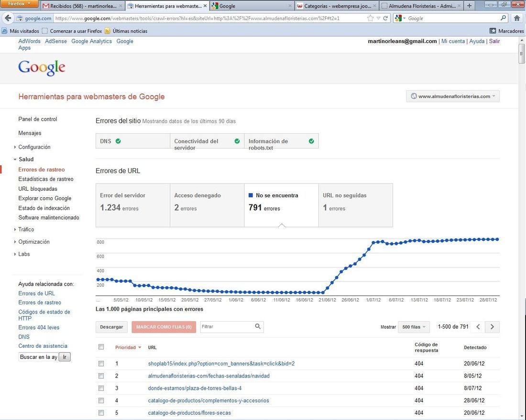Image resolution: width=526 pixels, height=420 pixels.
Task: Click the Descargar button
Action: pyautogui.click(x=111, y=327)
